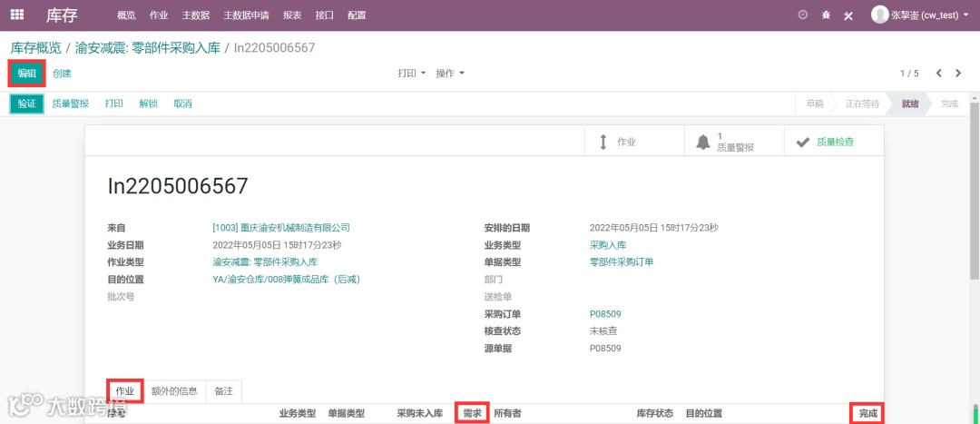
Task: Switch to the 额外的信息 tab
Action: (x=174, y=391)
